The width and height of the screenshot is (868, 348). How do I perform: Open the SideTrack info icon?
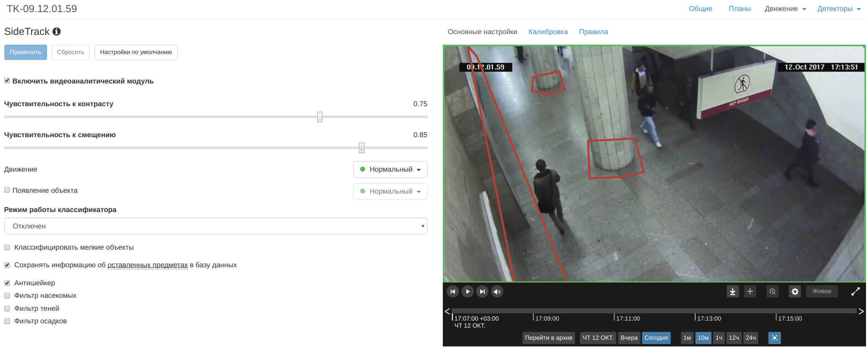click(56, 31)
